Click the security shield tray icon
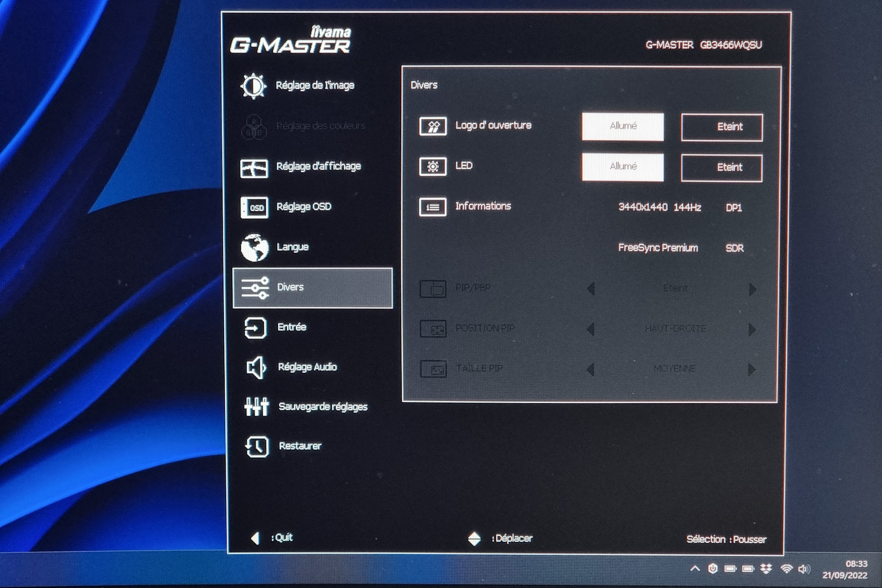Viewport: 882px width, 588px height. (x=713, y=569)
